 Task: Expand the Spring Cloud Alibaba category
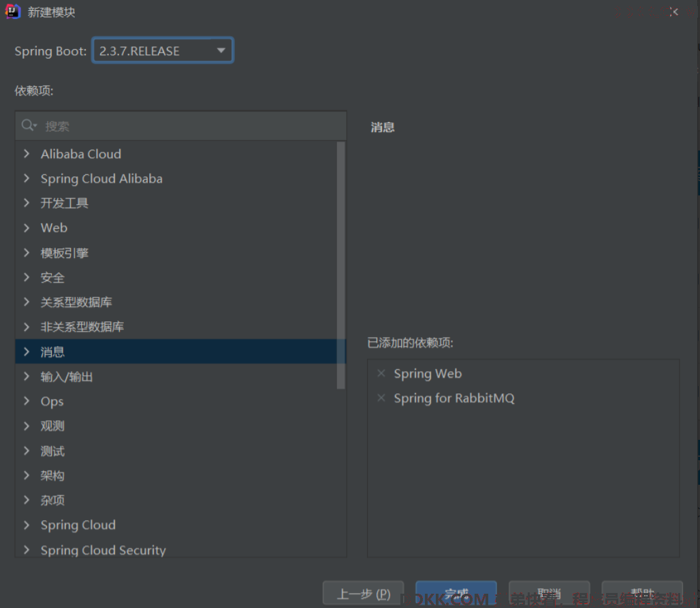(27, 178)
